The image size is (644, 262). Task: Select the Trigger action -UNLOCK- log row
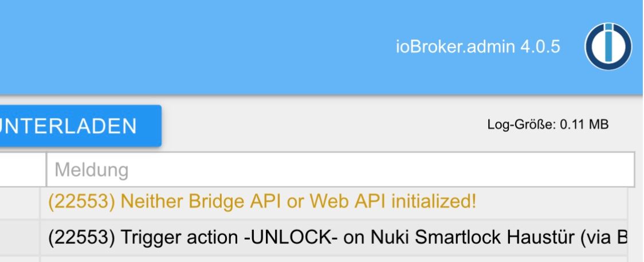(333, 238)
